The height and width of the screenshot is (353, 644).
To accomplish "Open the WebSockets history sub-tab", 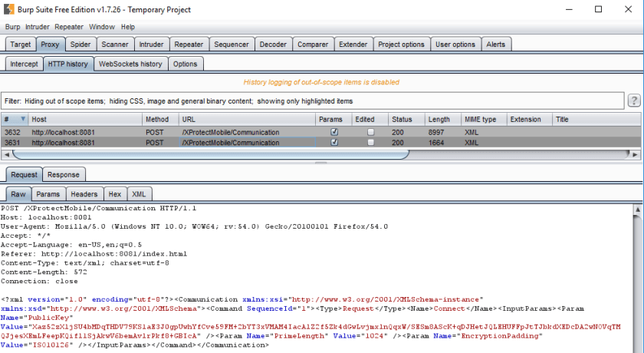I will click(130, 64).
